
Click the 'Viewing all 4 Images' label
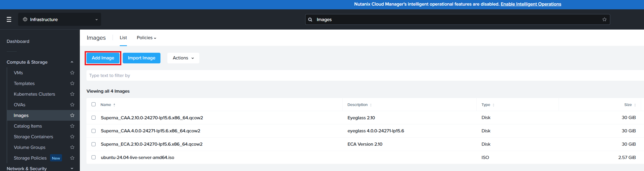coord(108,91)
